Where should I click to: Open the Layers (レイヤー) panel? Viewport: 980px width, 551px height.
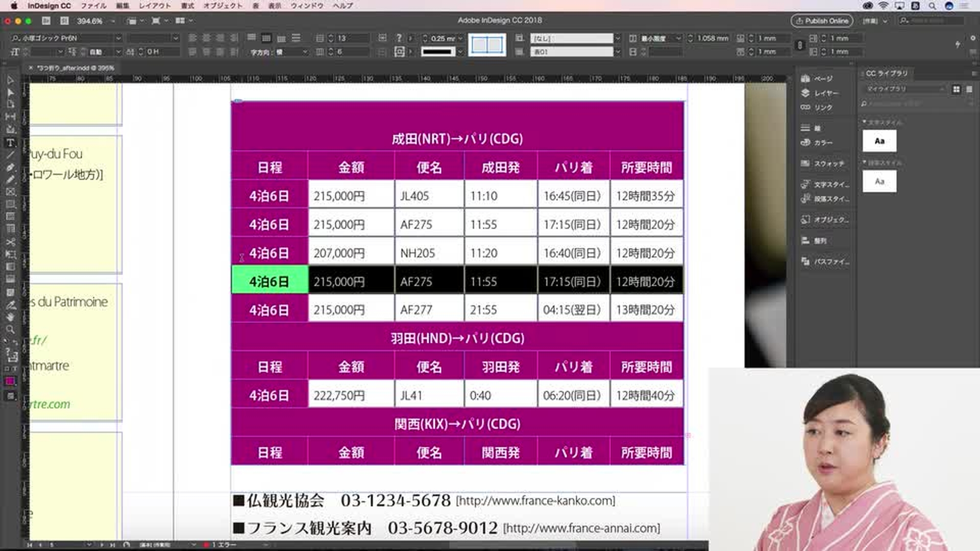pyautogui.click(x=825, y=93)
